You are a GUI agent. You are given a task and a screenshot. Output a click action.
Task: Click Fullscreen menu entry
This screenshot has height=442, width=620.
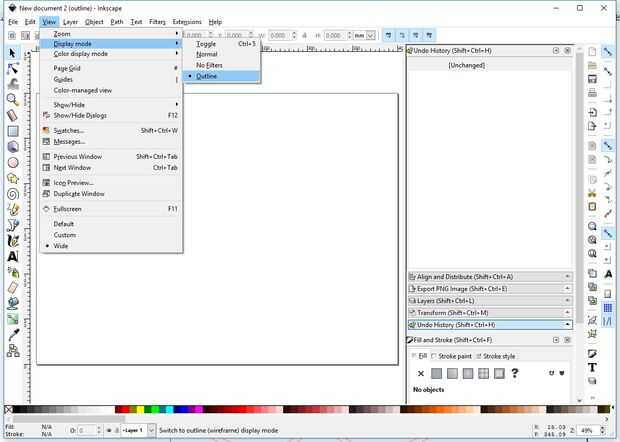click(111, 209)
